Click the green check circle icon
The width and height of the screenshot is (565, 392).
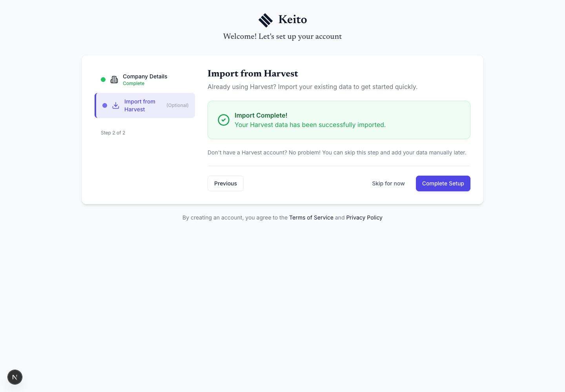pyautogui.click(x=224, y=120)
